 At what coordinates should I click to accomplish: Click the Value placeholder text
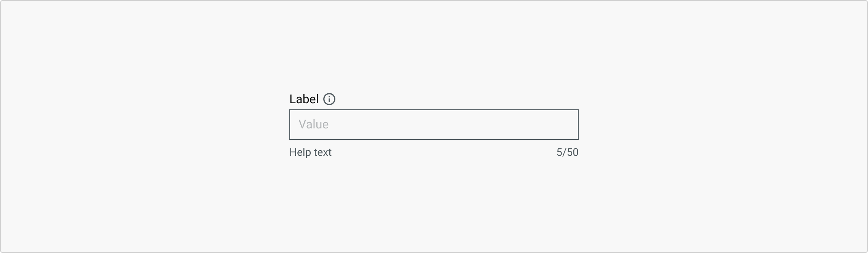[313, 125]
